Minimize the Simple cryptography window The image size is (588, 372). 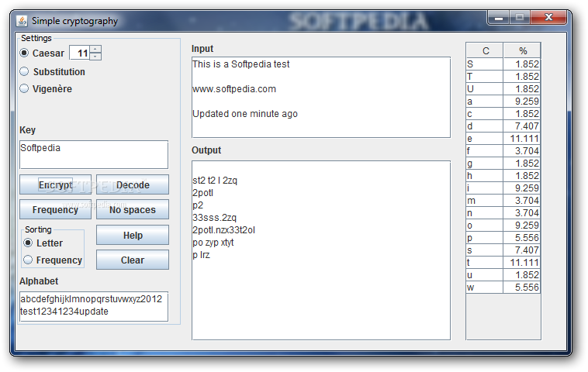click(x=498, y=18)
